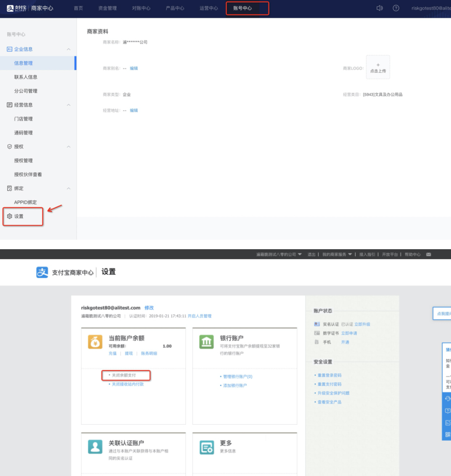This screenshot has height=476, width=451.
Task: Open 设置 in the left sidebar
Action: click(19, 216)
